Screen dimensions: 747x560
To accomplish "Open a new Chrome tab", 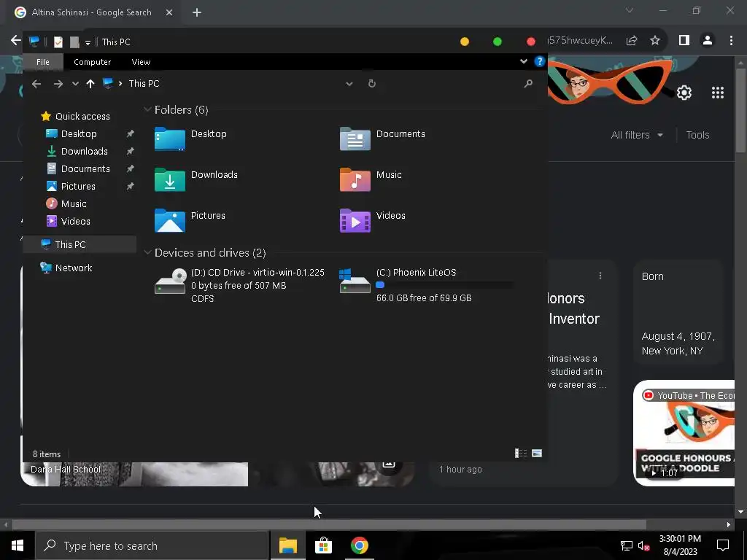I will [x=197, y=12].
